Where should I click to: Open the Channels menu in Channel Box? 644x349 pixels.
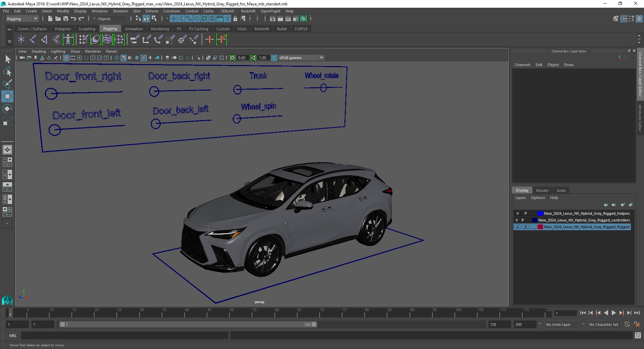tap(523, 65)
